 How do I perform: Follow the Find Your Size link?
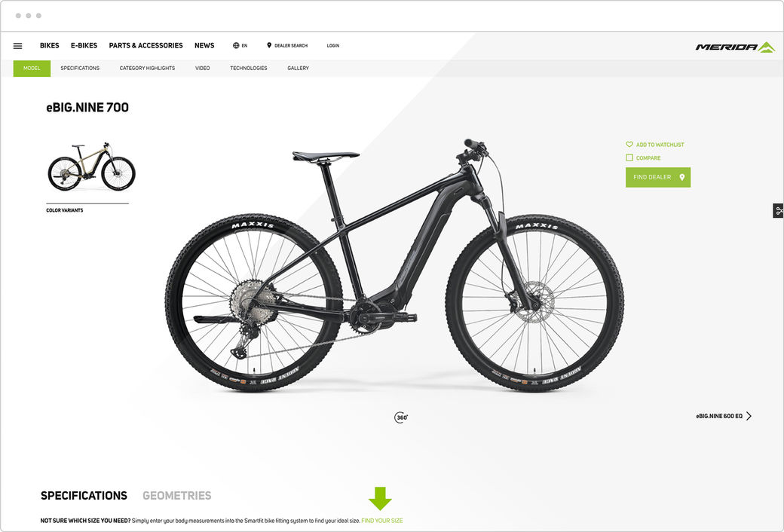click(382, 521)
